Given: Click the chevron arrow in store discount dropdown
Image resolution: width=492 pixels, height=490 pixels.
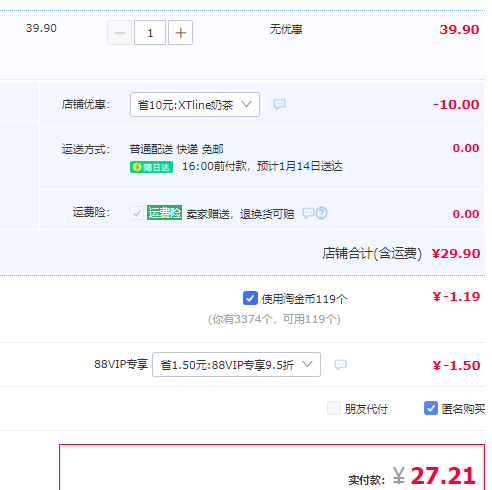Looking at the screenshot, I should pos(246,104).
